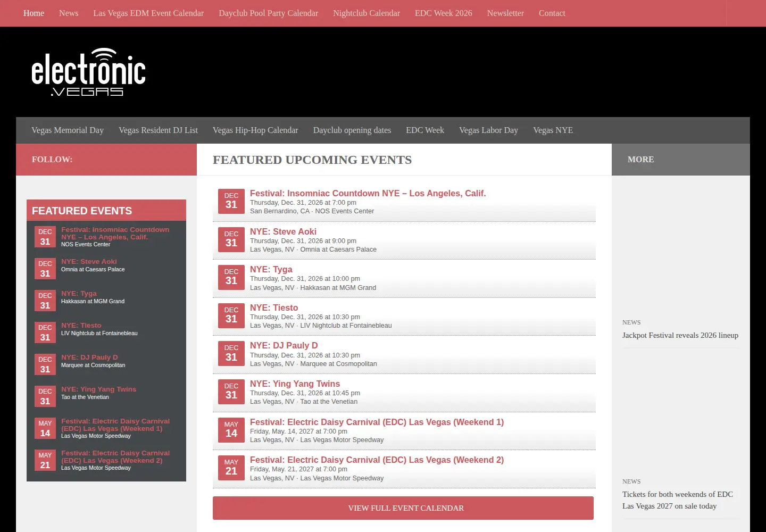The image size is (766, 532).
Task: Open NYE: Tyga in Featured Upcoming Events list
Action: tap(271, 270)
